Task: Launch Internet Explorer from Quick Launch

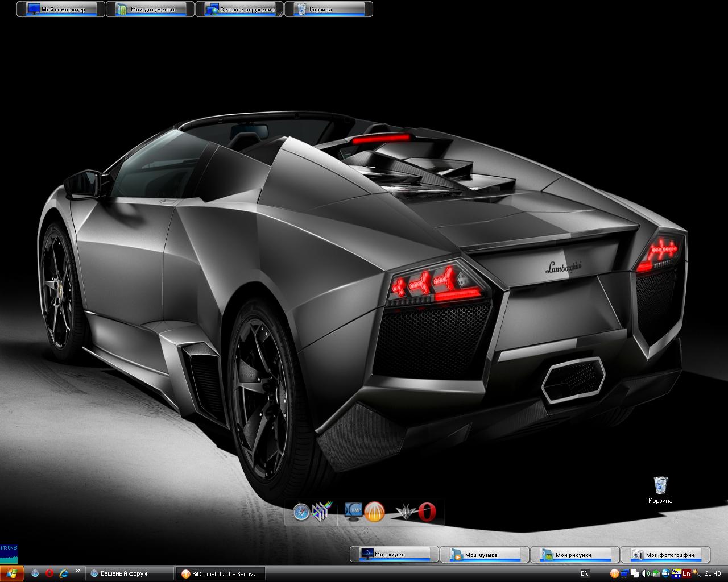Action: 63,573
